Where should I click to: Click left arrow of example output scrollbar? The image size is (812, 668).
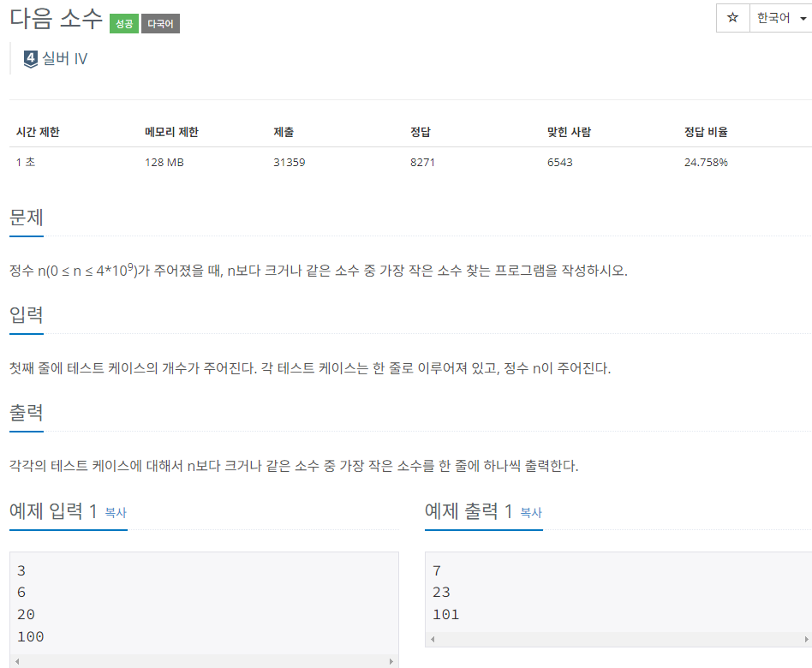point(433,639)
